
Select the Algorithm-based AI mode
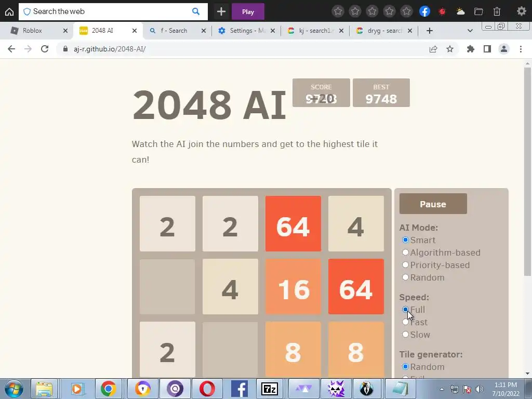[x=405, y=252]
